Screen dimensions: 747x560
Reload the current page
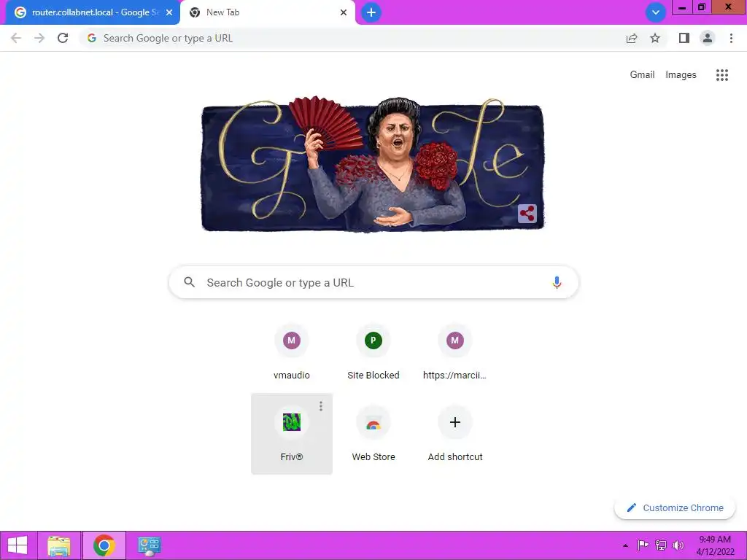(x=63, y=38)
